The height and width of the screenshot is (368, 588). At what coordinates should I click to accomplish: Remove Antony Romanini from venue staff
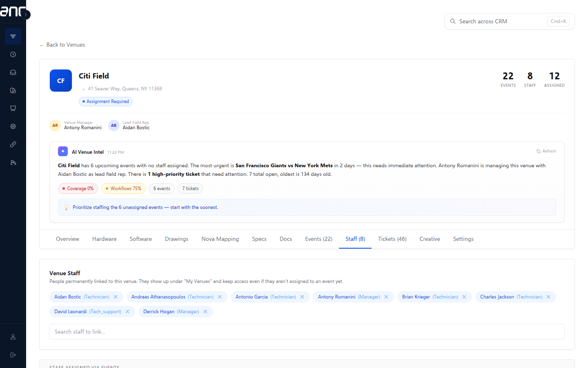point(386,297)
